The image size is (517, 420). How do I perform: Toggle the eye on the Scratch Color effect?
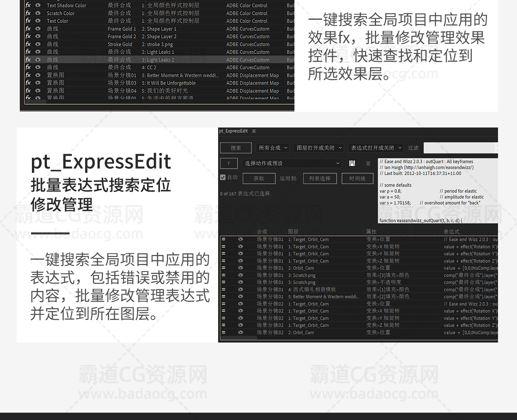pyautogui.click(x=38, y=13)
